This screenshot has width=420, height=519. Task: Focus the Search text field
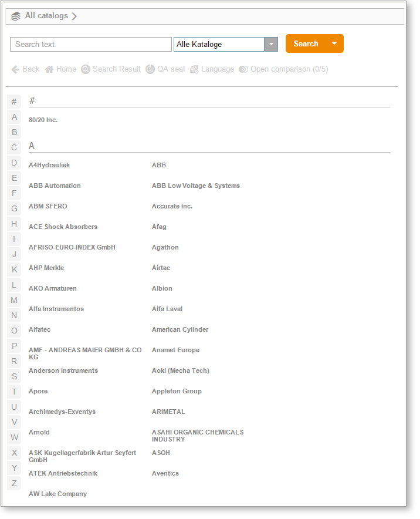90,45
